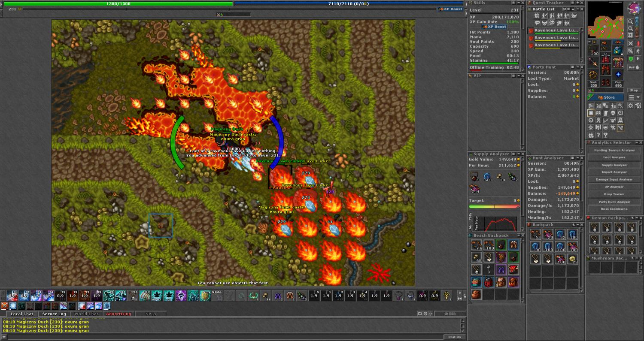Collapse the Battle List panel
Image resolution: width=644 pixels, height=341 pixels.
pyautogui.click(x=577, y=9)
